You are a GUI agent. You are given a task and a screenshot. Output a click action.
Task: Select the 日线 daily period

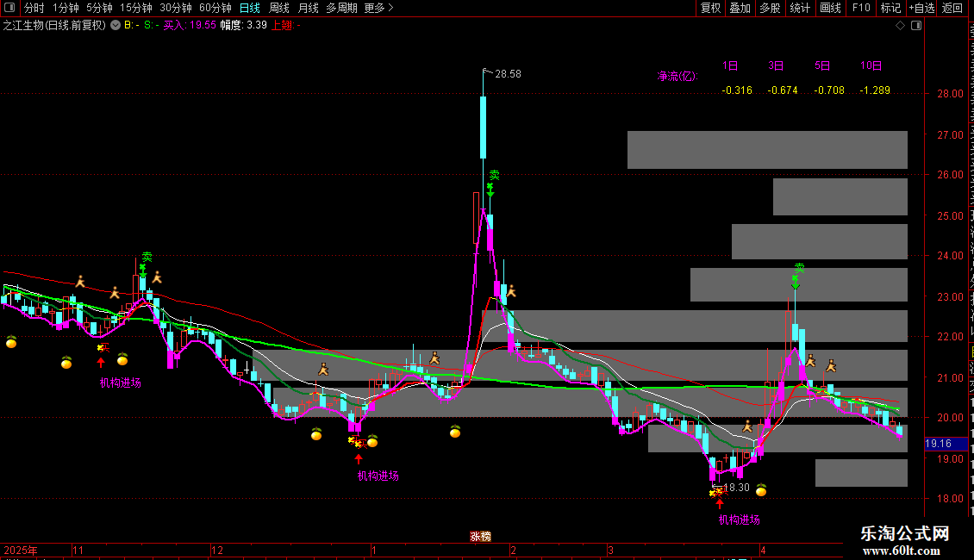click(x=250, y=8)
